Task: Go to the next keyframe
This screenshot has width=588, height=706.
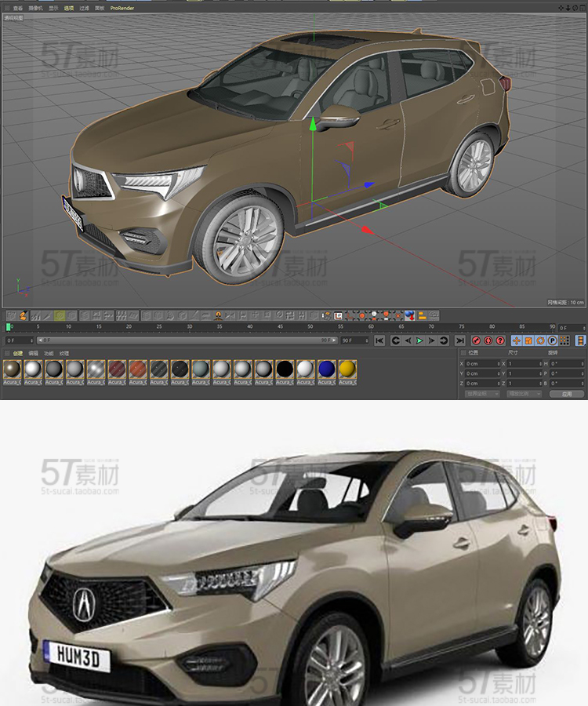Action: (443, 341)
